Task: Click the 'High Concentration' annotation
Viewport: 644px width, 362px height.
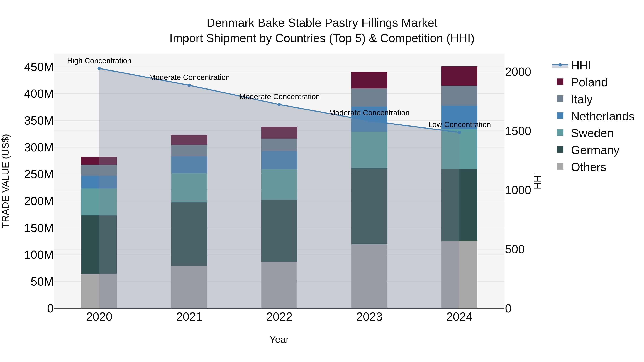Action: [x=99, y=61]
